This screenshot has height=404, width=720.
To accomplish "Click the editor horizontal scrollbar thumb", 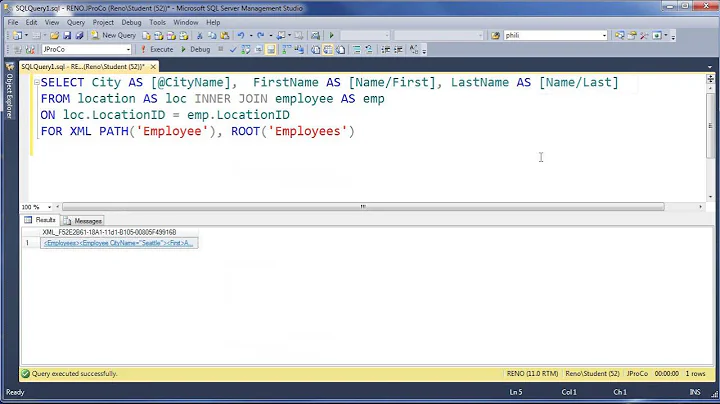I will [363, 207].
